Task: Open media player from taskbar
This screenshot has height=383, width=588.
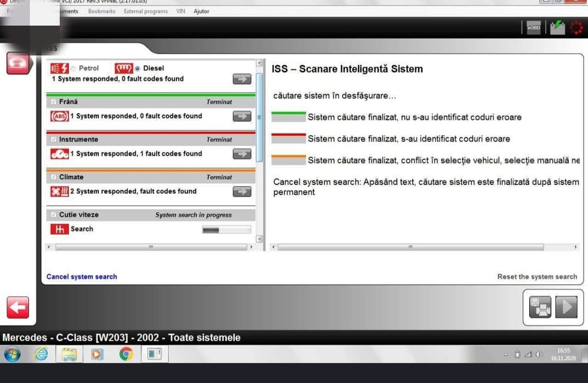Action: click(x=97, y=354)
